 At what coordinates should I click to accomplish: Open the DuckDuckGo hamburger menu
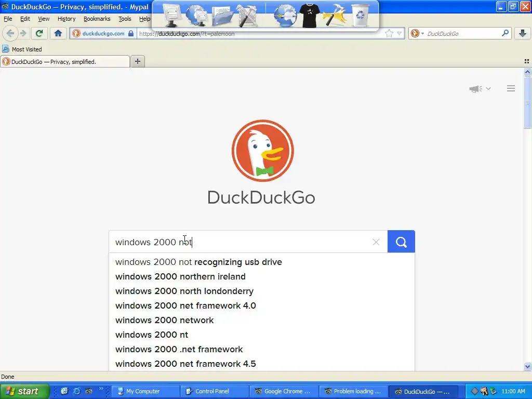[511, 88]
